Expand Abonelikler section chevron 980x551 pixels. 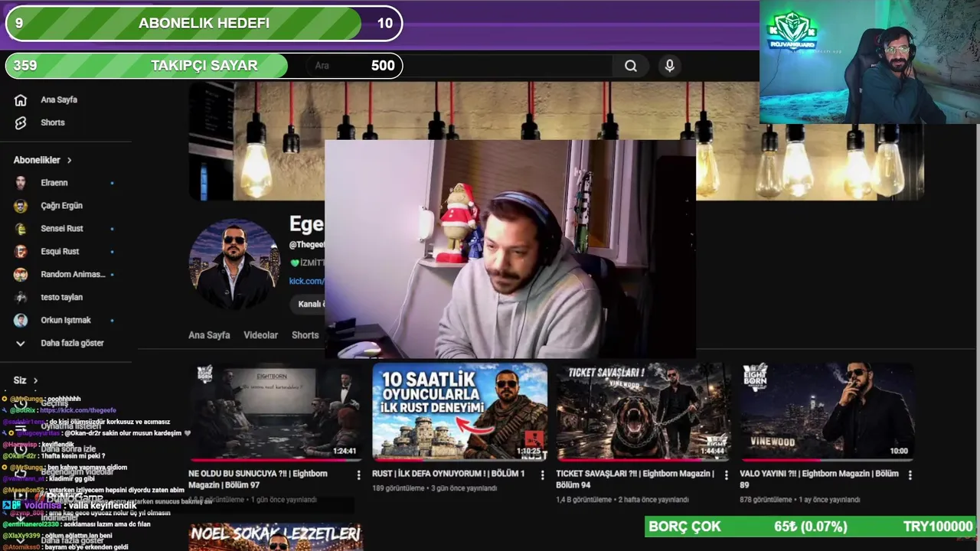point(69,161)
